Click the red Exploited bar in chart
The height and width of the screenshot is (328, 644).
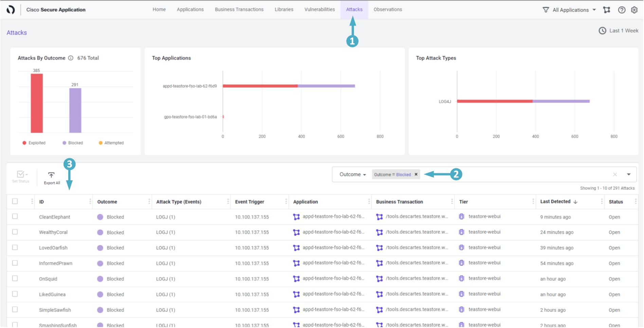click(x=37, y=103)
